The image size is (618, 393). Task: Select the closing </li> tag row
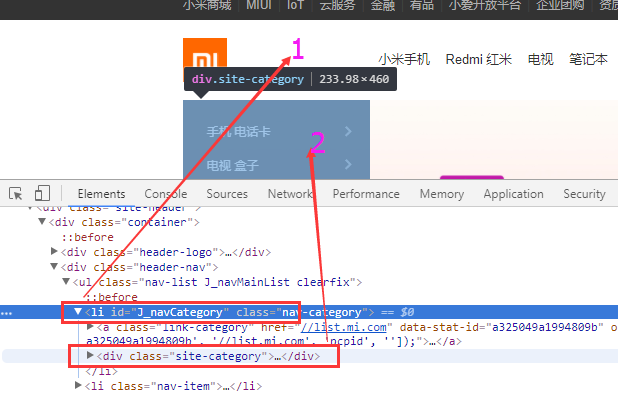point(101,371)
